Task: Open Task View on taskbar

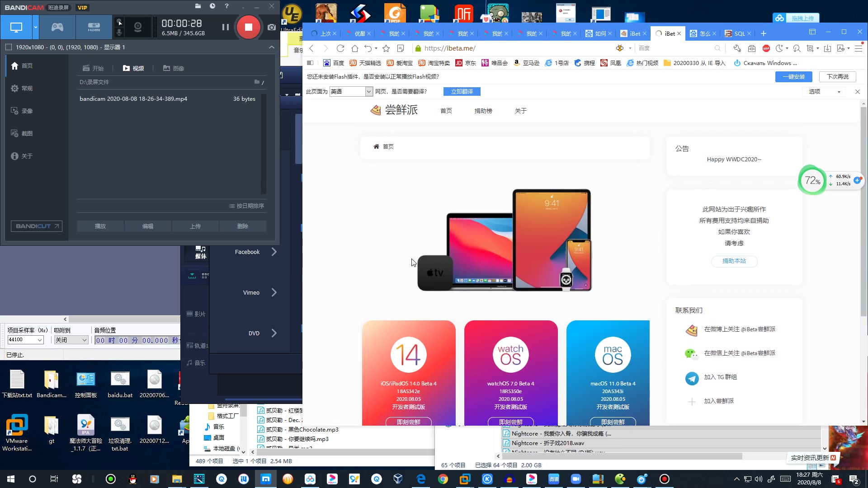Action: coord(54,479)
